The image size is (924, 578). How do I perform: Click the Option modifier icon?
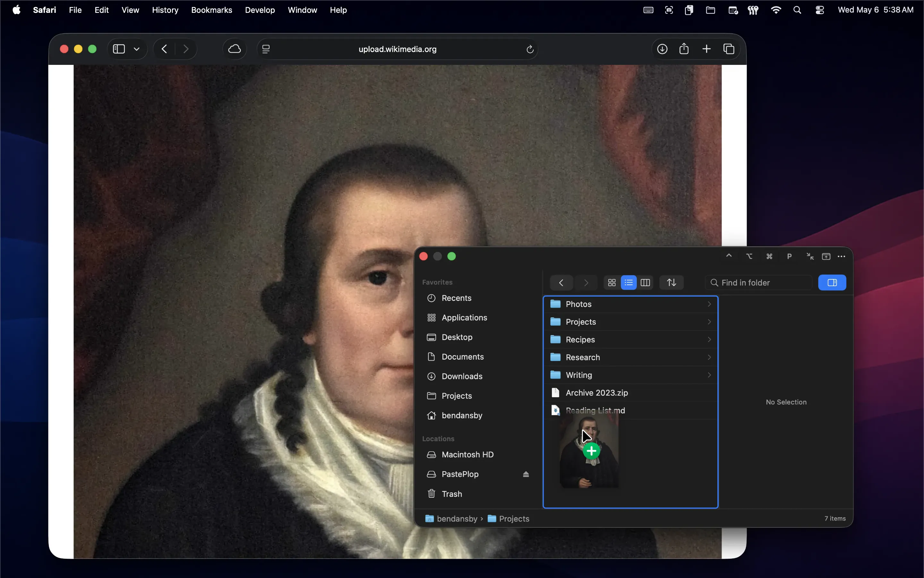tap(749, 256)
